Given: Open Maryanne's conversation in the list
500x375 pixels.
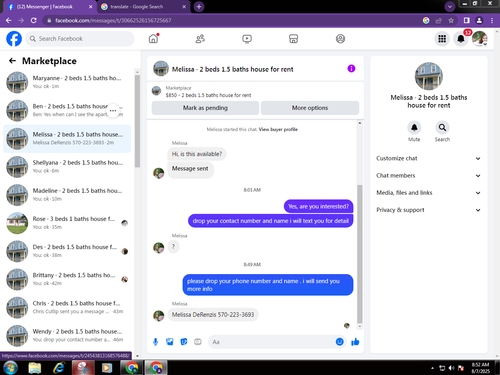Looking at the screenshot, I should (67, 82).
